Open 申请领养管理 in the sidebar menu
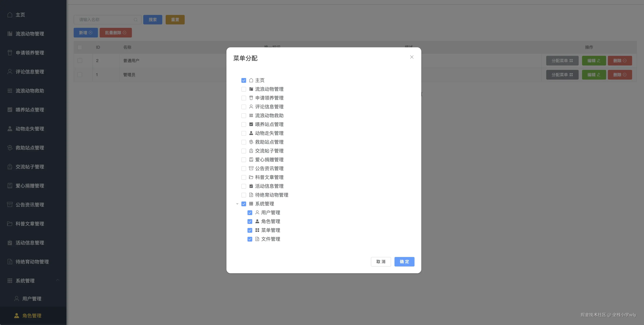 click(30, 53)
